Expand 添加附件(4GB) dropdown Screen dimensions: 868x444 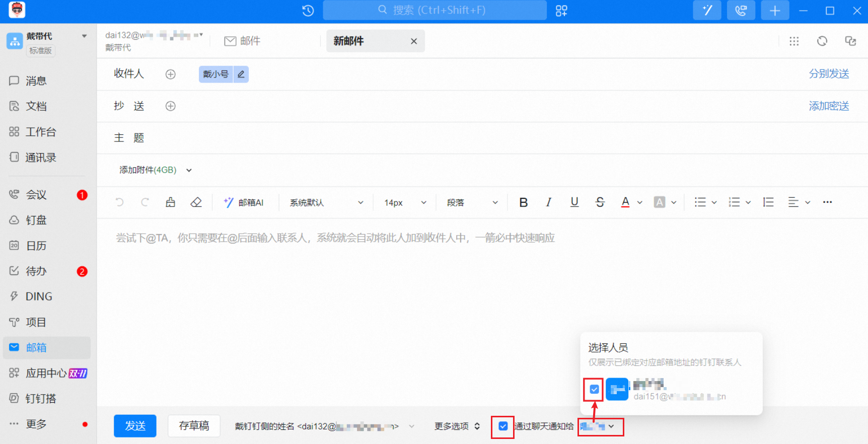189,170
